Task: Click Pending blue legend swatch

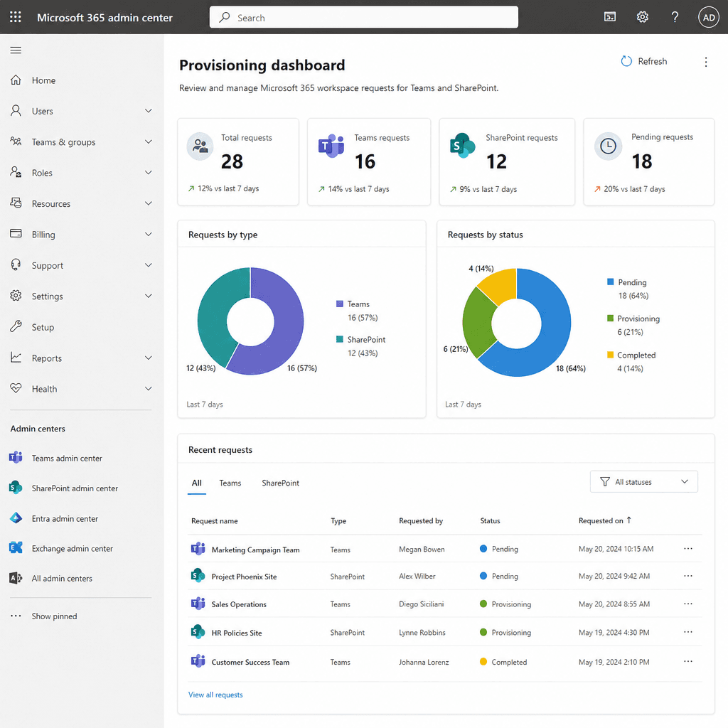Action: point(610,282)
